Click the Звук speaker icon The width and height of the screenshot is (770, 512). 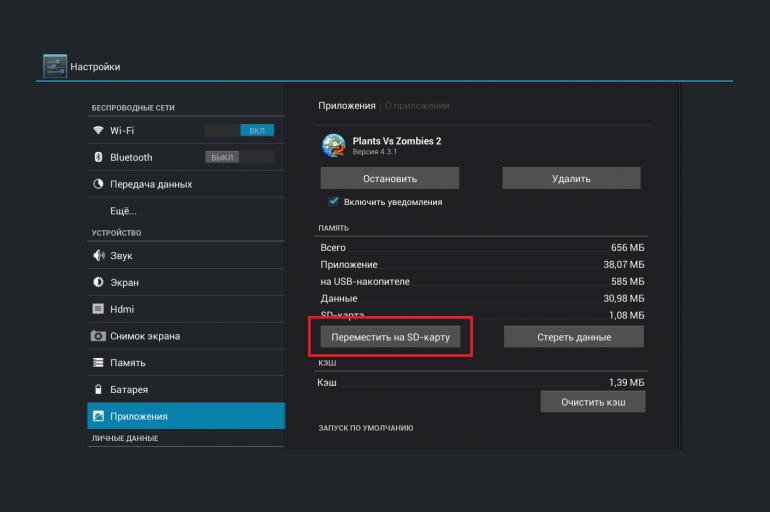click(99, 255)
